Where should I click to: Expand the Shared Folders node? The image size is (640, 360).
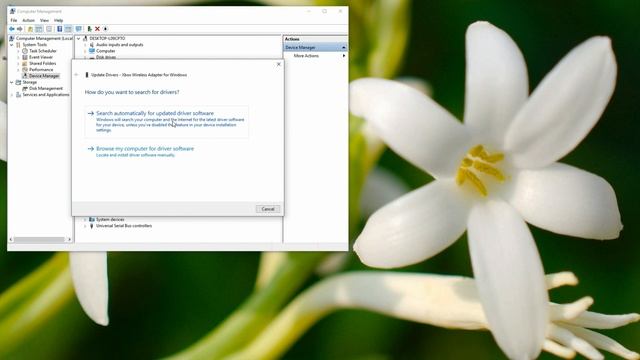pyautogui.click(x=18, y=63)
